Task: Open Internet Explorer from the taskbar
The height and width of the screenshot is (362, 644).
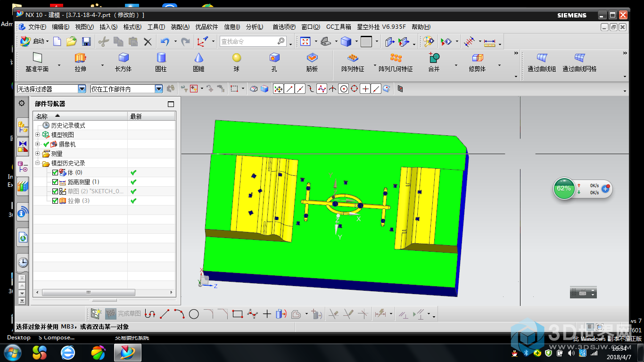Action: point(68,352)
